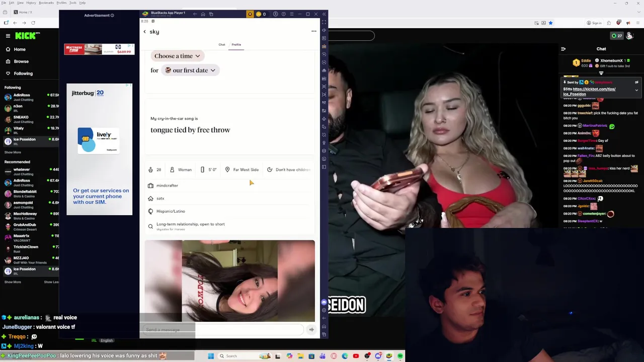Click the Kick points 27 counter
This screenshot has width=644, height=362.
617,36
